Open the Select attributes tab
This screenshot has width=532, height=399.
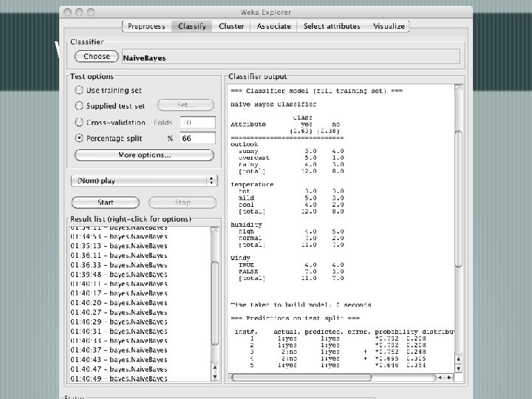pyautogui.click(x=332, y=27)
